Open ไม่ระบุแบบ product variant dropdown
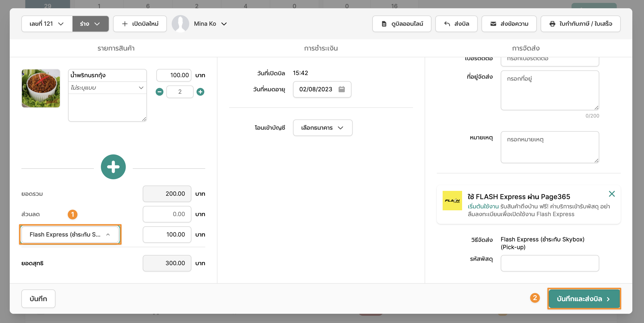Viewport: 644px width, 323px height. (107, 88)
